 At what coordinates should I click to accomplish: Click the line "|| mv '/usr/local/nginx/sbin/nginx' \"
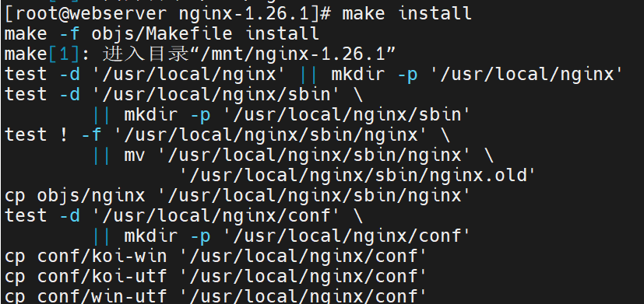[x=293, y=155]
